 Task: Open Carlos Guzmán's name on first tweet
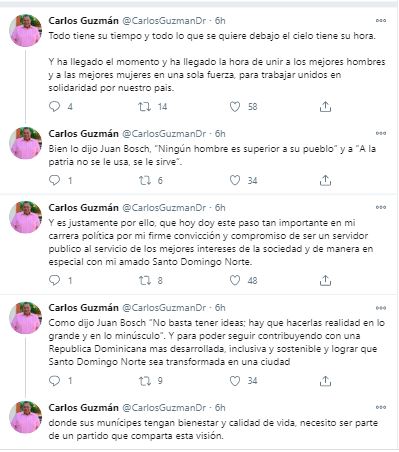84,21
